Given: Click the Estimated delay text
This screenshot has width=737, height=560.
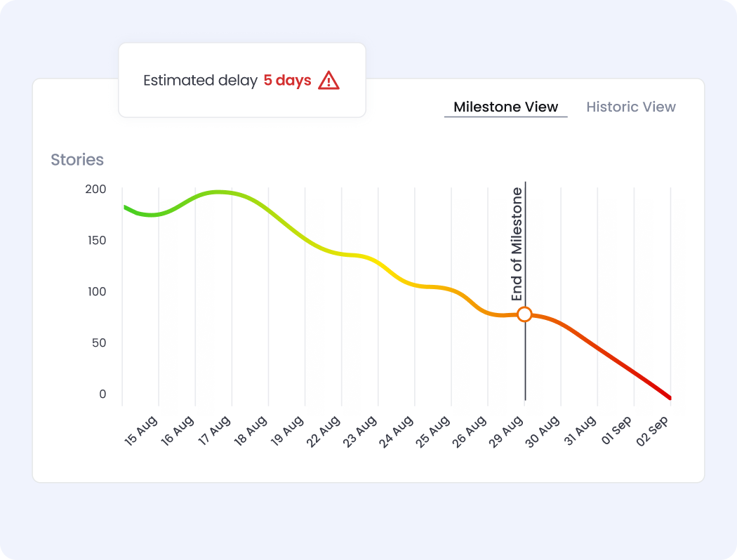Looking at the screenshot, I should tap(200, 81).
